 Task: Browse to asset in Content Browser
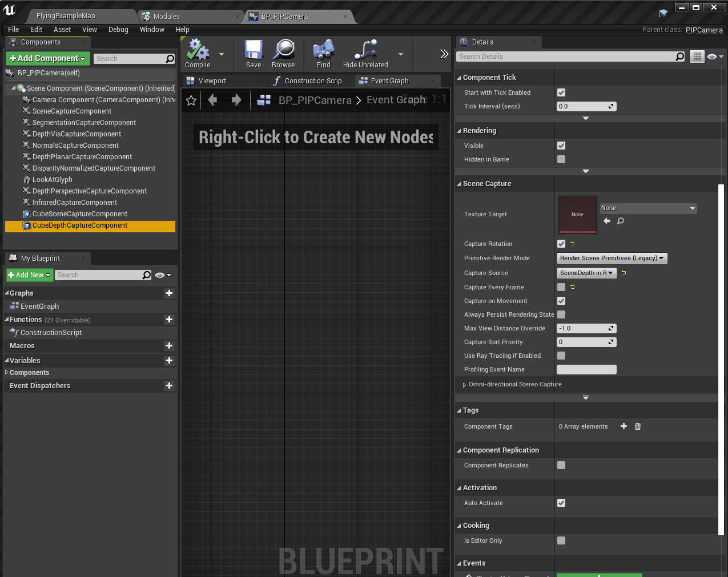(283, 54)
